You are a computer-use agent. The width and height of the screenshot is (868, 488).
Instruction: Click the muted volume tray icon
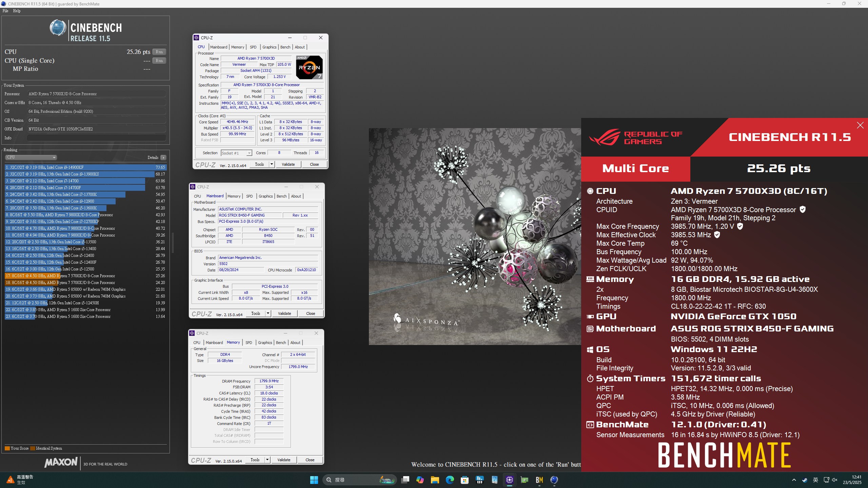coord(834,480)
